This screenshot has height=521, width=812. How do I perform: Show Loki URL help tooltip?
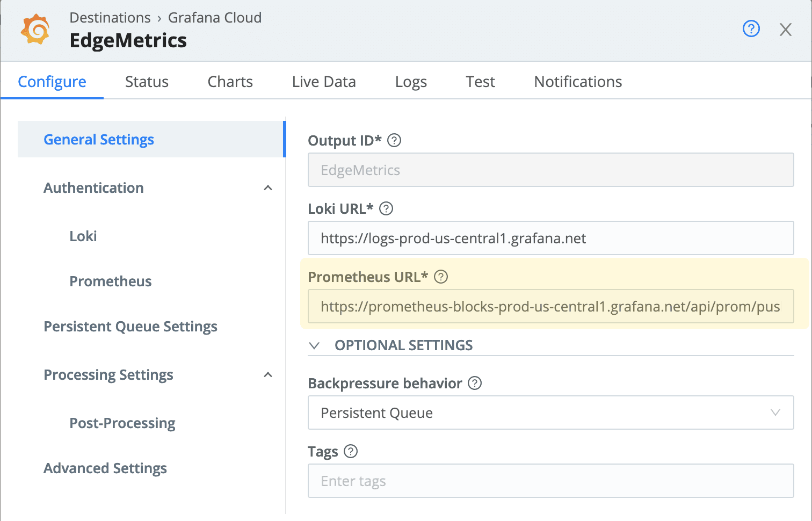coord(386,208)
